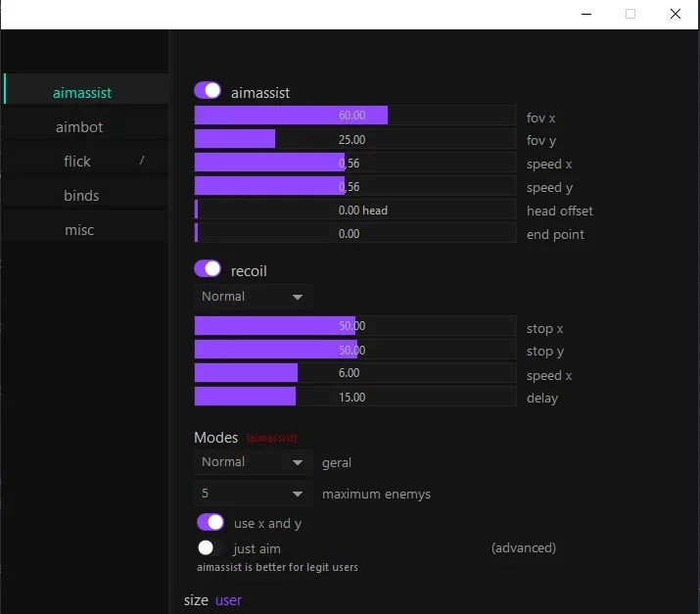Click the Modes heading
Screen dimensions: 700x614
point(216,437)
